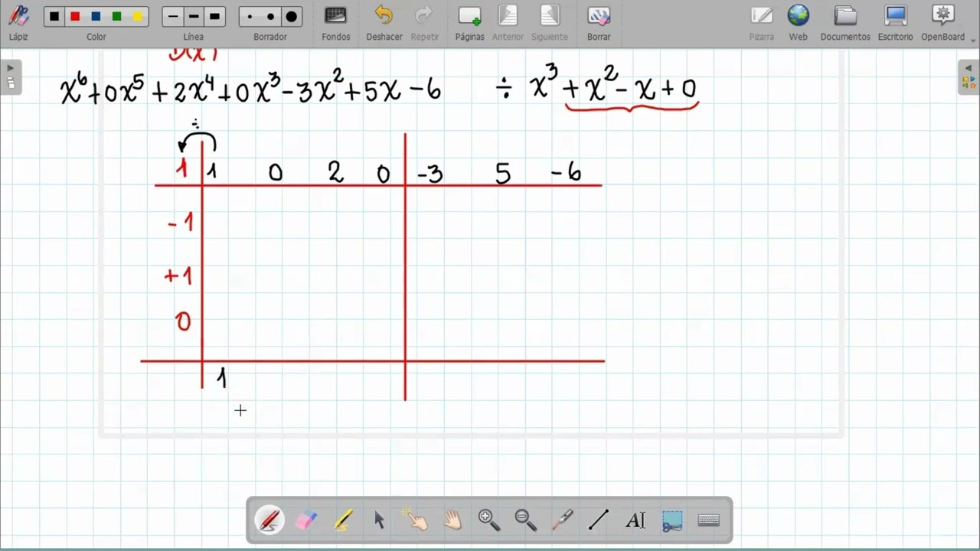The width and height of the screenshot is (980, 551).
Task: Add a new page with Páginas
Action: [469, 22]
